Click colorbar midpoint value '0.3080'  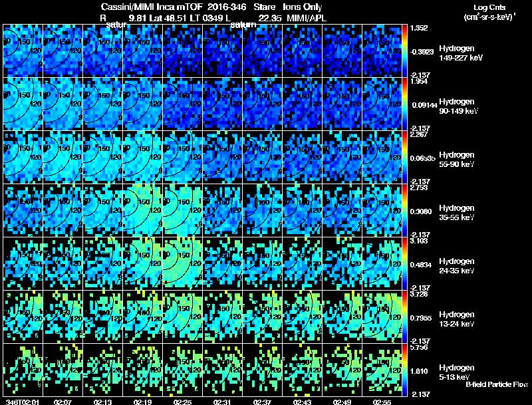tap(421, 211)
